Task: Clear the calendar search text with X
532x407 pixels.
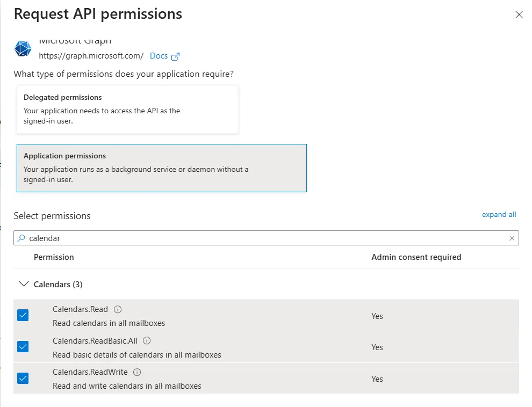Action: 512,238
